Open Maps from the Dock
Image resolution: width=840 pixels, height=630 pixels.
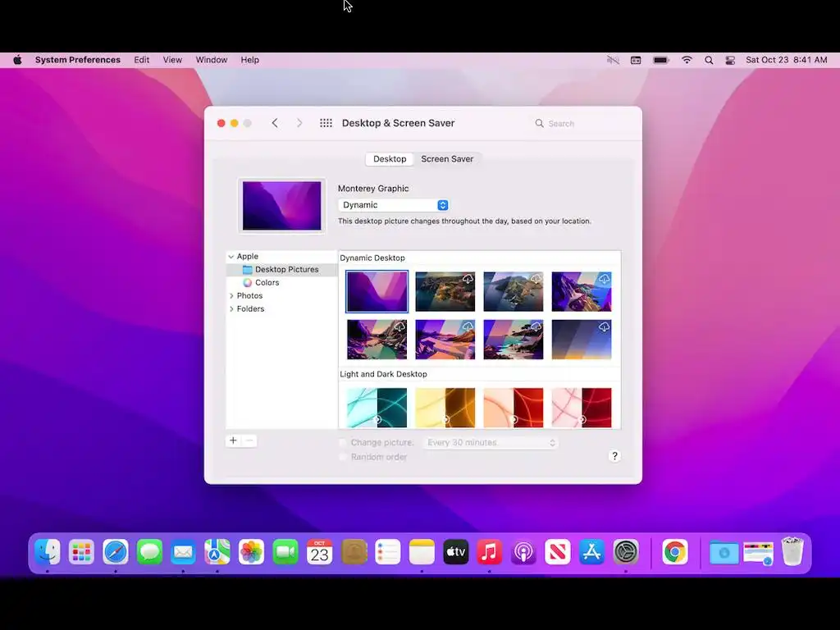click(x=217, y=552)
